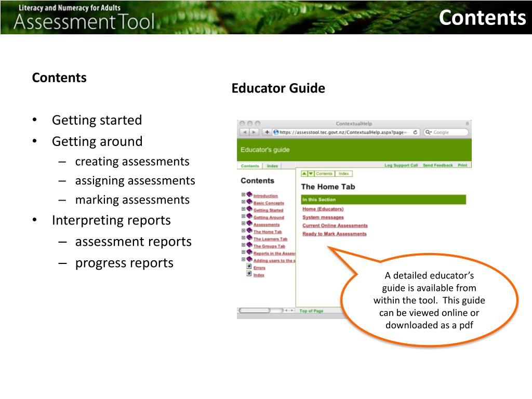The image size is (532, 399).
Task: Click the scrollbar right arrow in Contents pane
Action: click(291, 311)
